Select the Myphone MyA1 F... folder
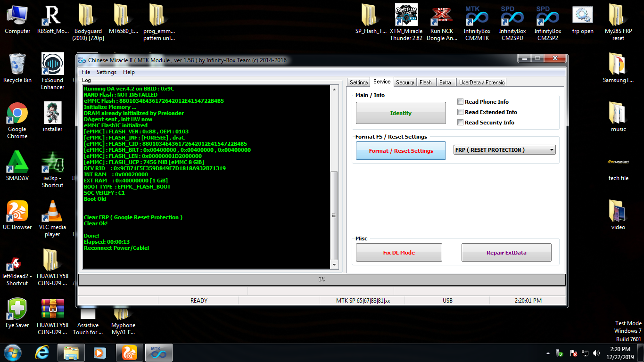Viewport: 644px width, 362px height. tap(124, 321)
